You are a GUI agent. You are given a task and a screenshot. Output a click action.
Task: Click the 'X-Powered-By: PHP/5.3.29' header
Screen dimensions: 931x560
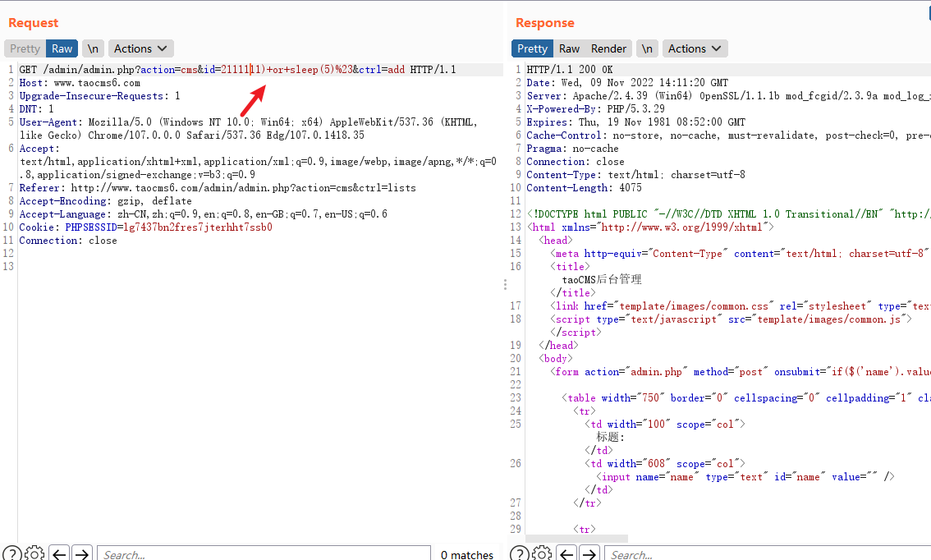[595, 109]
